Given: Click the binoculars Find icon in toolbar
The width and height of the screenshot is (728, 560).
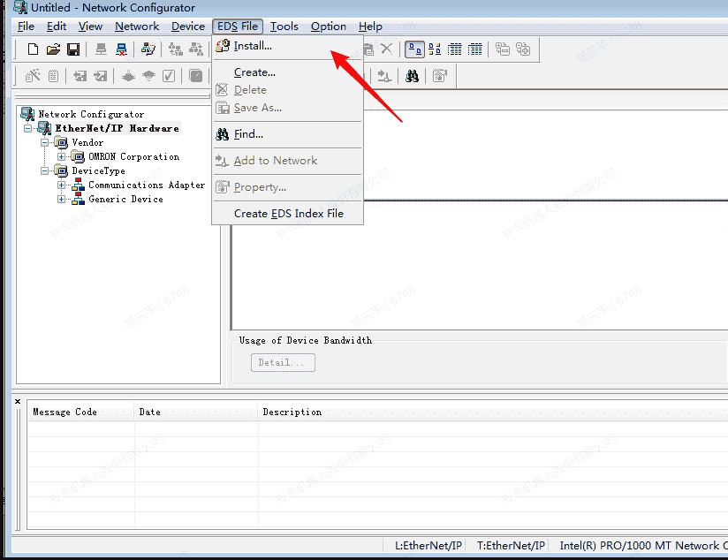Looking at the screenshot, I should tap(412, 76).
